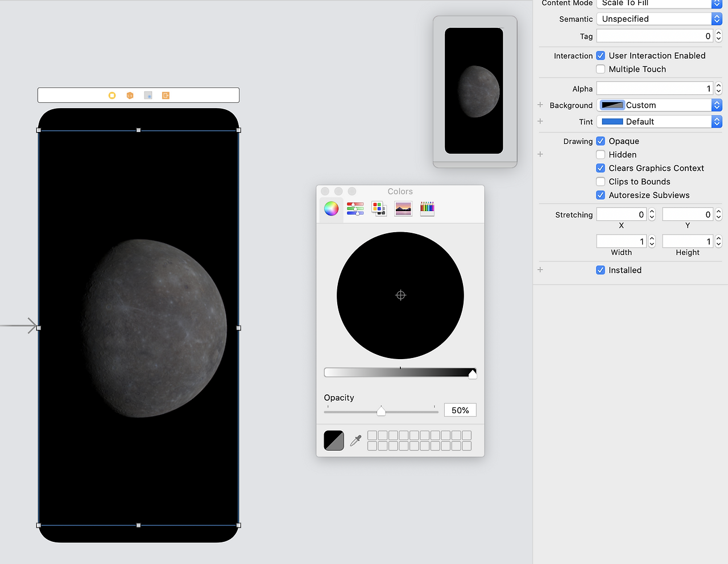Check the Hidden drawing option
Image resolution: width=728 pixels, height=564 pixels.
point(601,155)
